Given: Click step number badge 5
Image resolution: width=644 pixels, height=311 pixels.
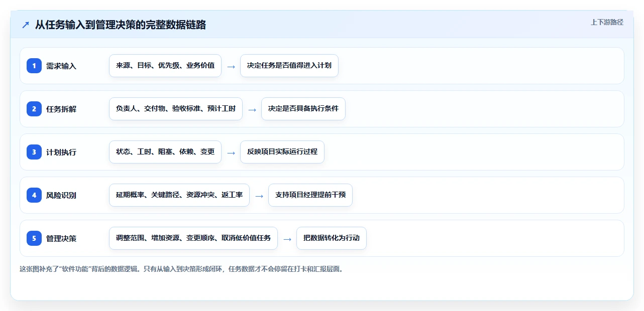Looking at the screenshot, I should (34, 238).
